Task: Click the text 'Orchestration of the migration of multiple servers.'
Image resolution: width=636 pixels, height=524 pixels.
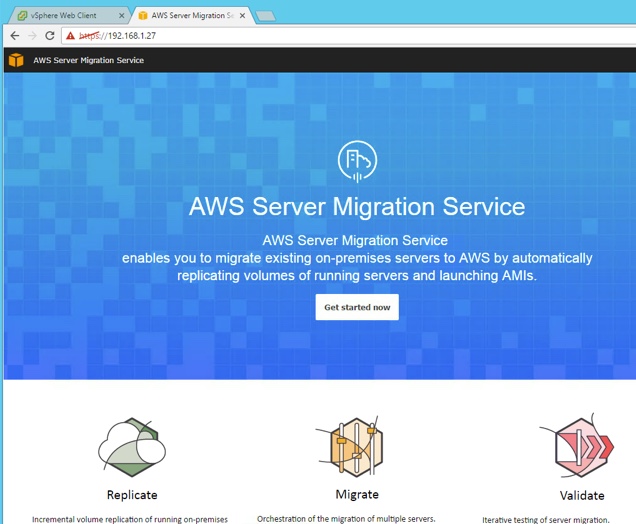Action: pos(346,519)
